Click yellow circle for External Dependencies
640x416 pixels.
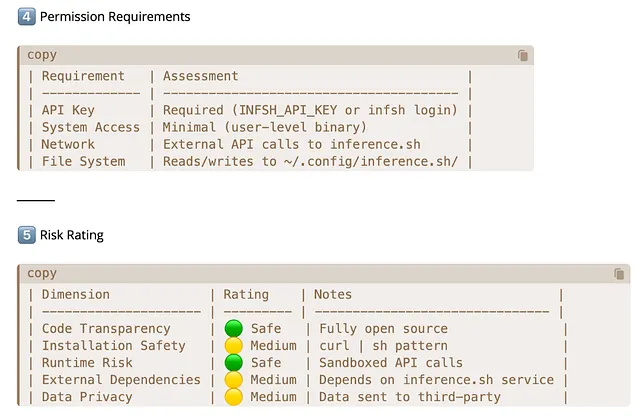(233, 380)
